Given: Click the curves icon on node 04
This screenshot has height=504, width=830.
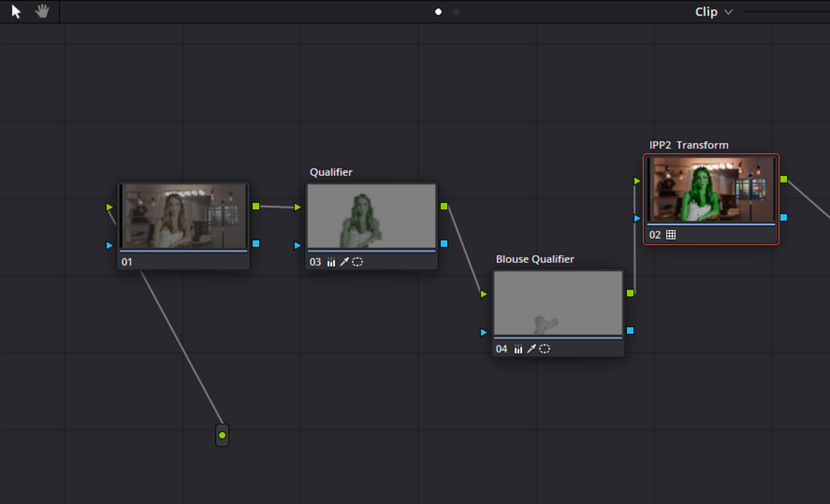Looking at the screenshot, I should tap(519, 349).
